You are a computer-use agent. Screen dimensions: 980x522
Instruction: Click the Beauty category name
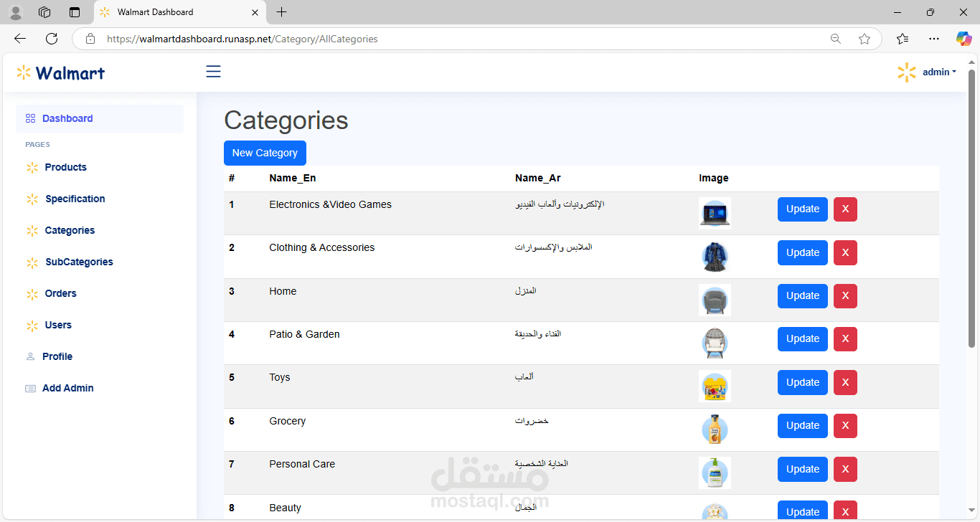[286, 508]
